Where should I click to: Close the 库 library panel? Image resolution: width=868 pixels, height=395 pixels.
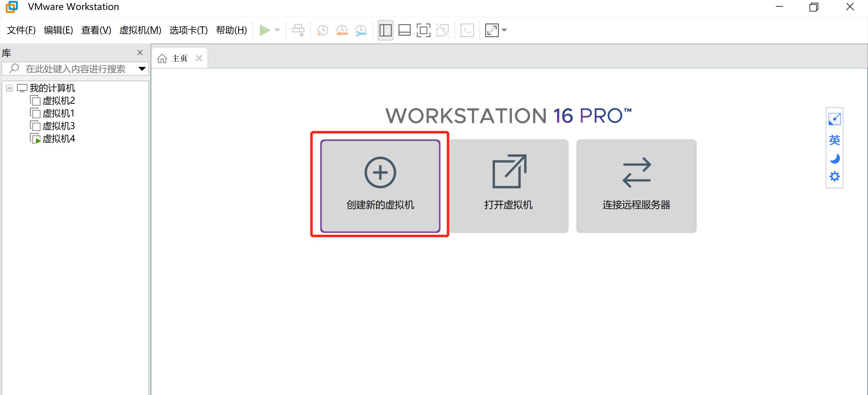pos(140,52)
